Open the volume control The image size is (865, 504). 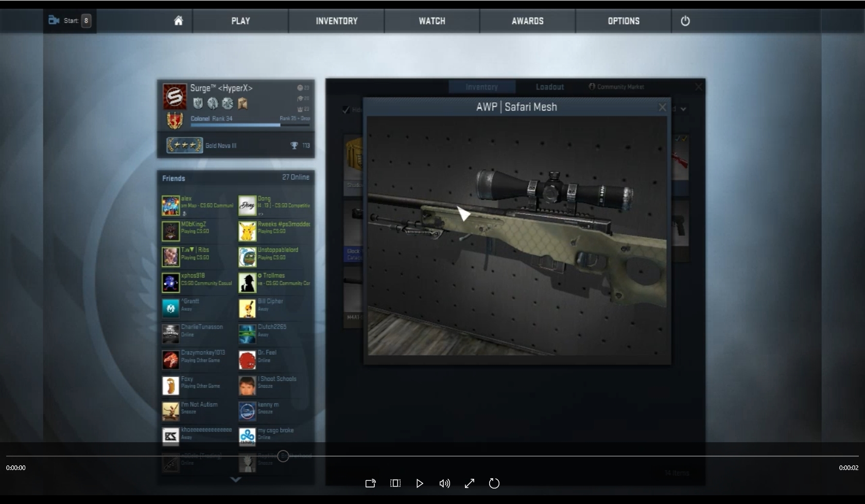pos(444,483)
